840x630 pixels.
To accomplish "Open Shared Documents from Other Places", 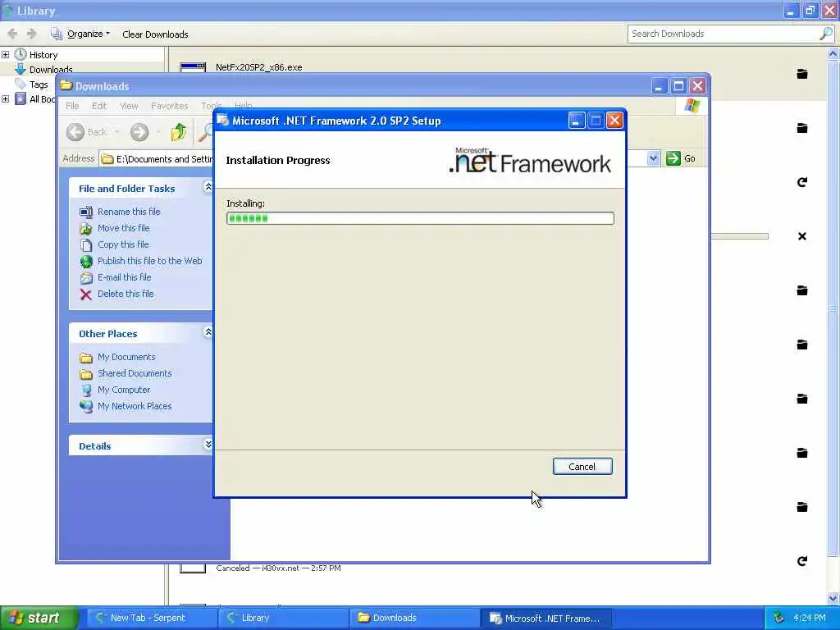I will coord(135,373).
